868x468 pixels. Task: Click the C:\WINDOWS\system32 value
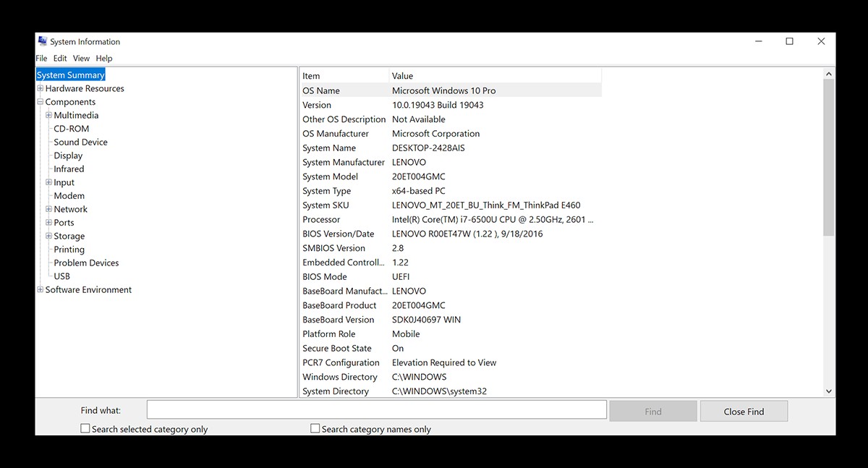click(x=439, y=391)
